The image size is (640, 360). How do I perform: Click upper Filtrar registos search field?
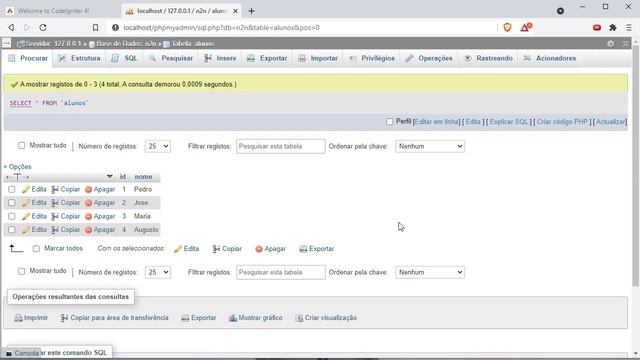[x=281, y=146]
